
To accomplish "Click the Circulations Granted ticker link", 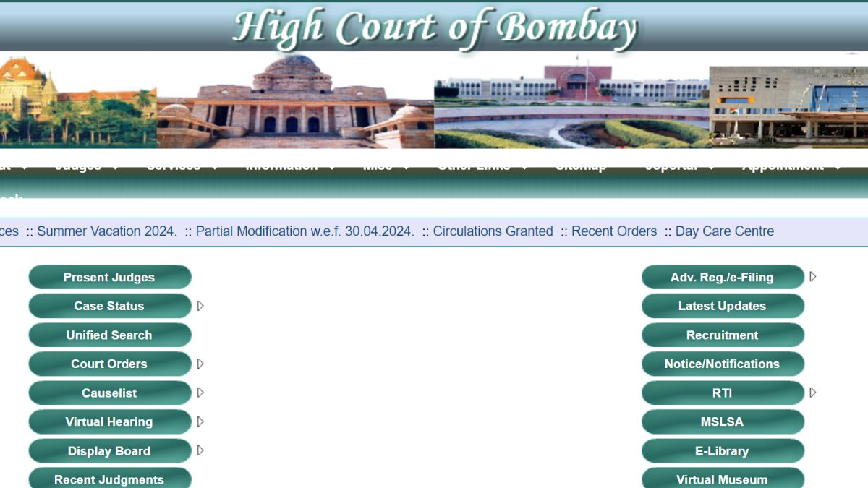I will coord(493,231).
